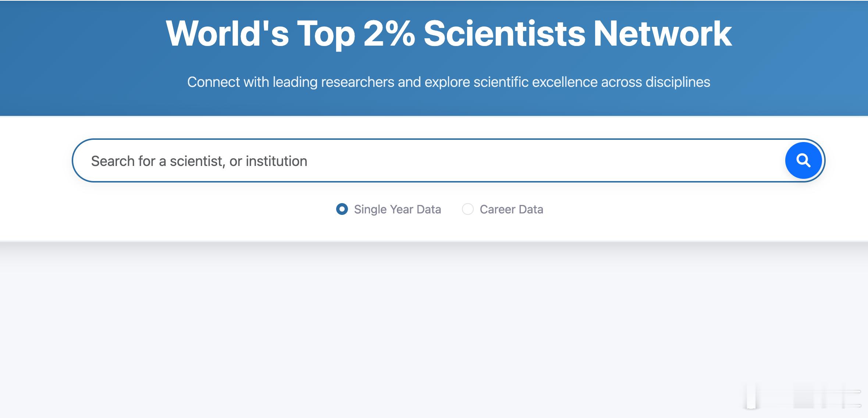Select the Single Year Data radio button
Image resolution: width=868 pixels, height=418 pixels.
(x=342, y=209)
